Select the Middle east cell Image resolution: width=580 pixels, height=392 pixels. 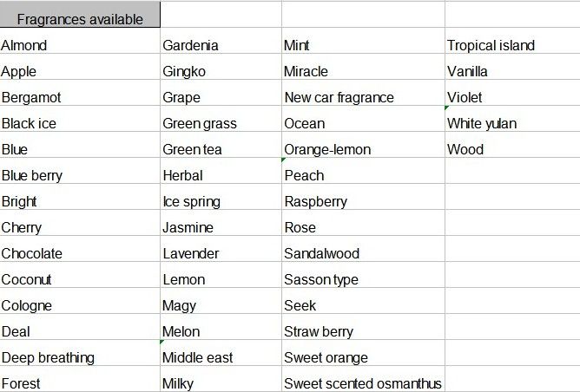point(197,357)
